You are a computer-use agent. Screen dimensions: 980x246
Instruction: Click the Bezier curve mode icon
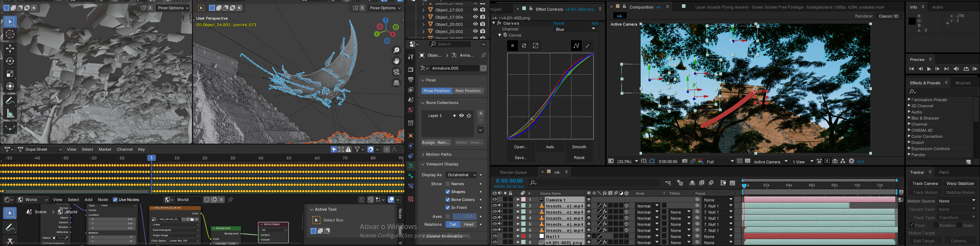click(x=576, y=46)
